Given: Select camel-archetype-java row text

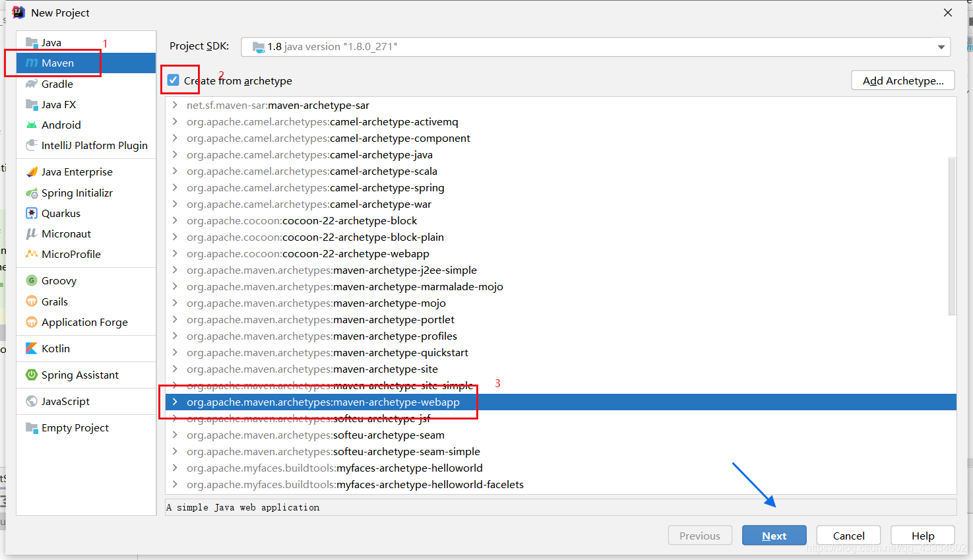Looking at the screenshot, I should pyautogui.click(x=309, y=154).
